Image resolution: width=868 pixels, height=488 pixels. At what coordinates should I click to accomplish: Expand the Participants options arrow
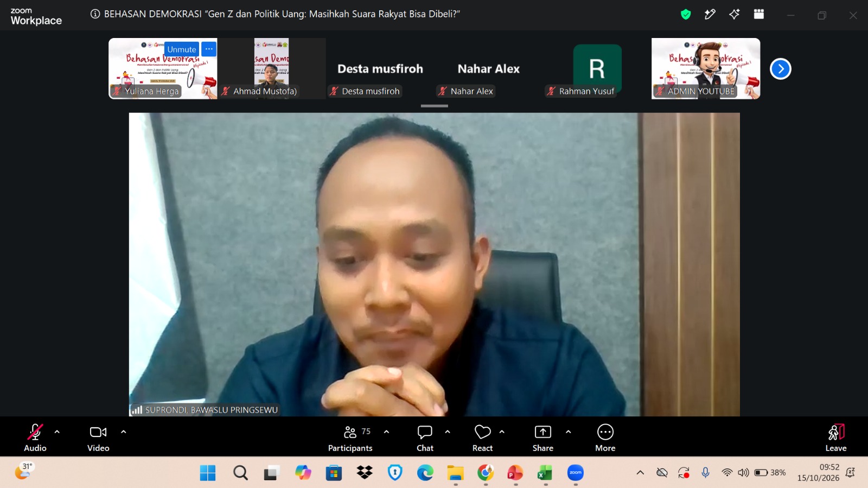386,432
